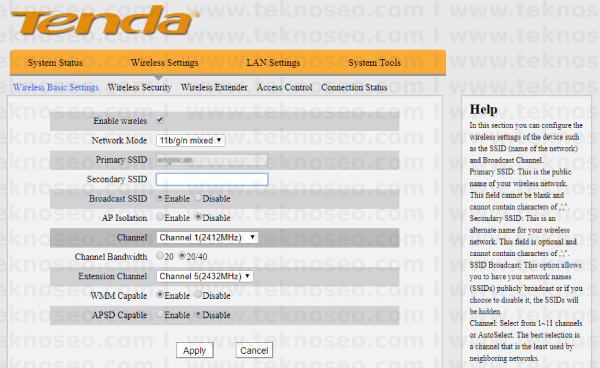Open the Channel dropdown list
Image resolution: width=600 pixels, height=368 pixels.
pos(207,238)
